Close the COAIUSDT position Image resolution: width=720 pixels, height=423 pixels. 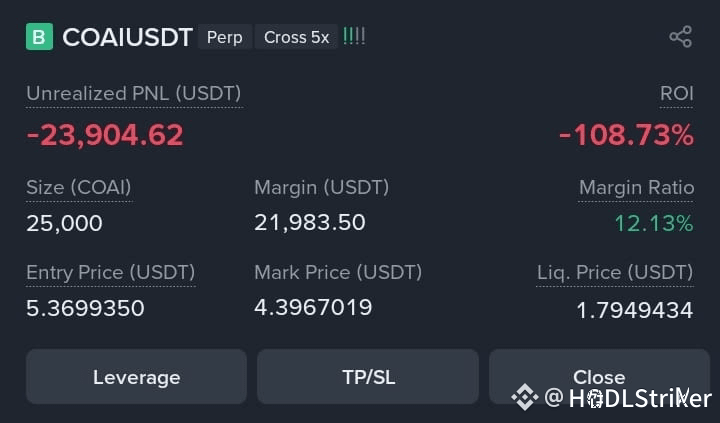click(599, 377)
